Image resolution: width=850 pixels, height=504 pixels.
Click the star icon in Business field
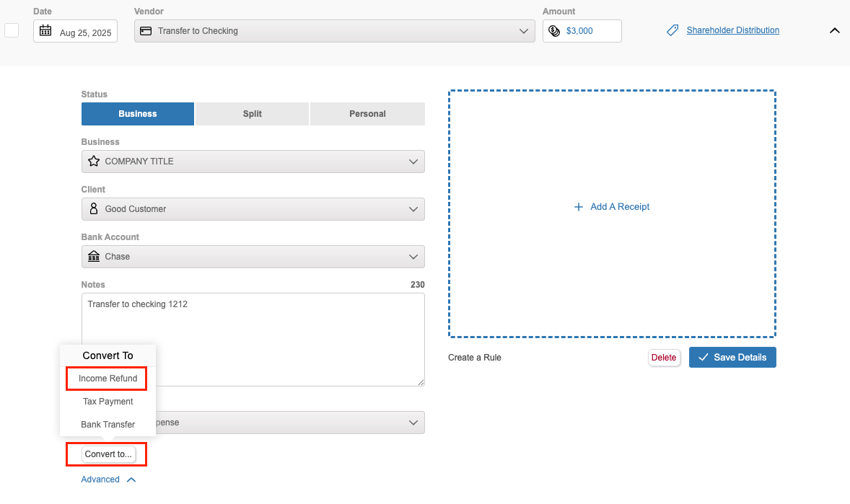point(94,162)
